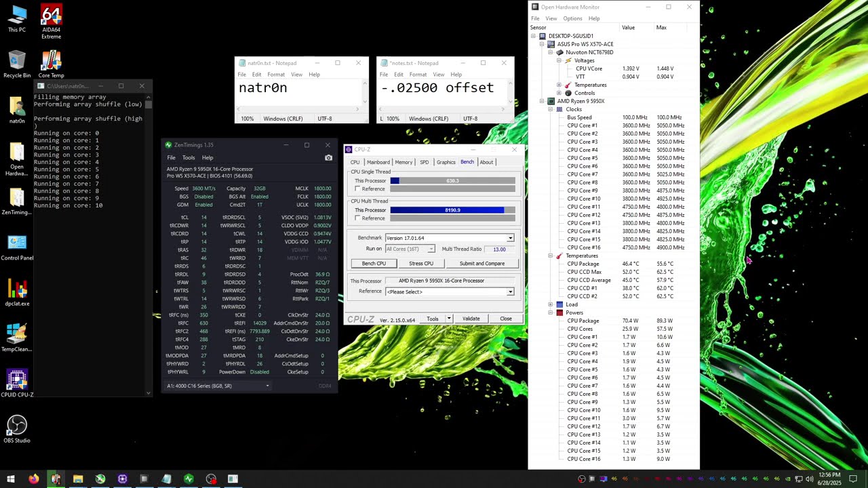Select the natr0n desktop file icon
This screenshot has height=488, width=868.
click(17, 110)
